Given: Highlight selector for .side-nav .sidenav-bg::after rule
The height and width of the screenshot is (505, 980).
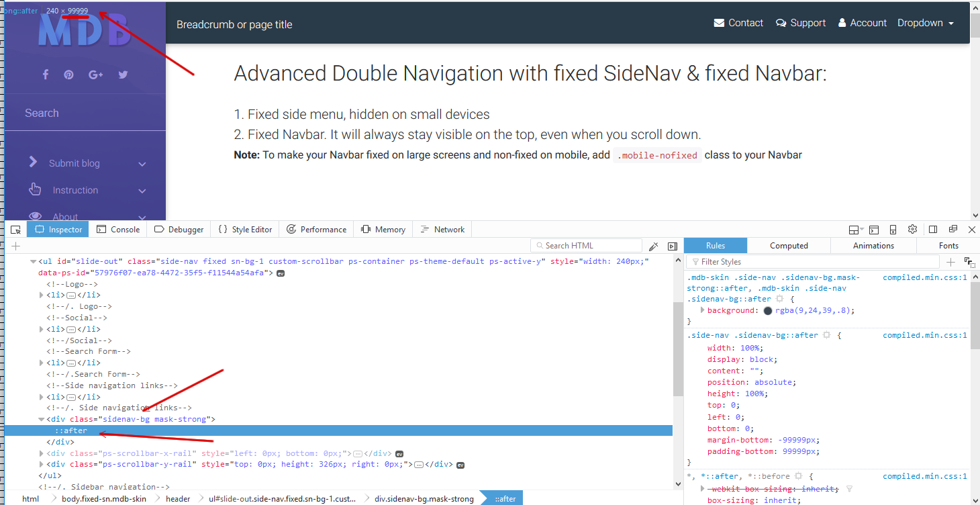Looking at the screenshot, I should tap(827, 335).
